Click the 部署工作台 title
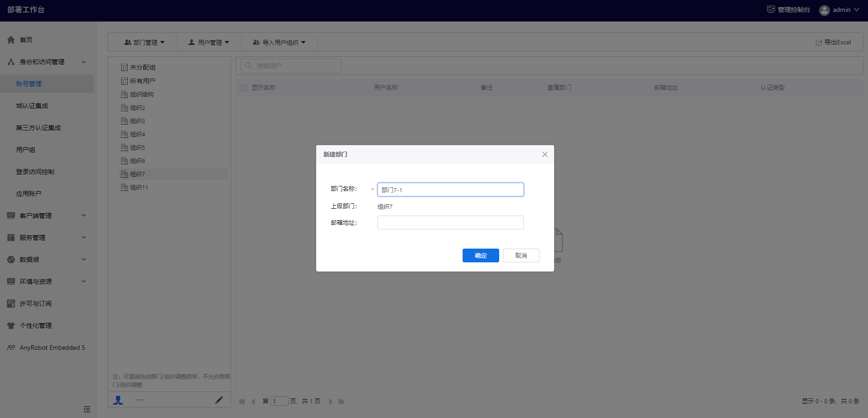Screen dimensions: 868x418 26,10
